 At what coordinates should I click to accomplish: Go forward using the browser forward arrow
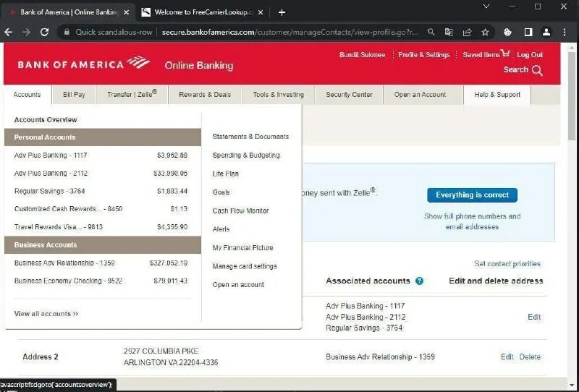pyautogui.click(x=26, y=32)
